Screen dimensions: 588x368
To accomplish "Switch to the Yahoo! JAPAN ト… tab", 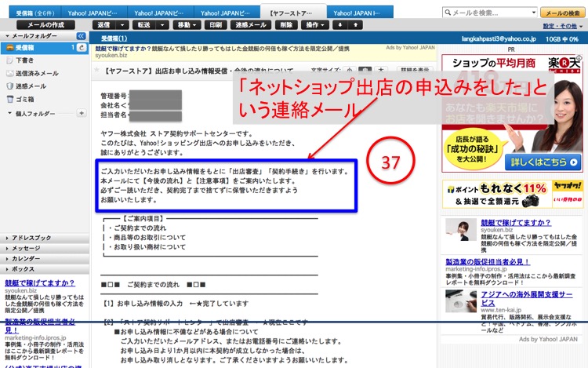I will pyautogui.click(x=360, y=13).
